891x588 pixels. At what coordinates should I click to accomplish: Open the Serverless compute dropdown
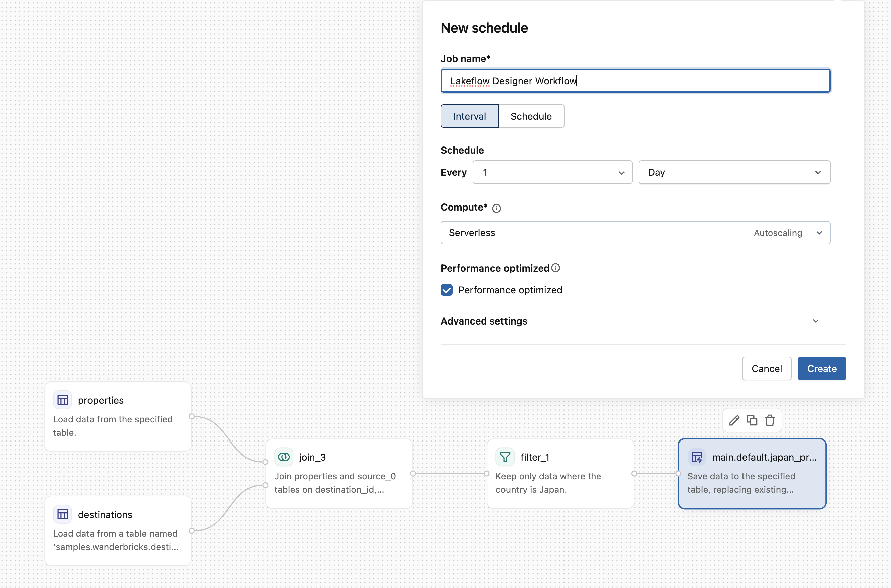635,233
